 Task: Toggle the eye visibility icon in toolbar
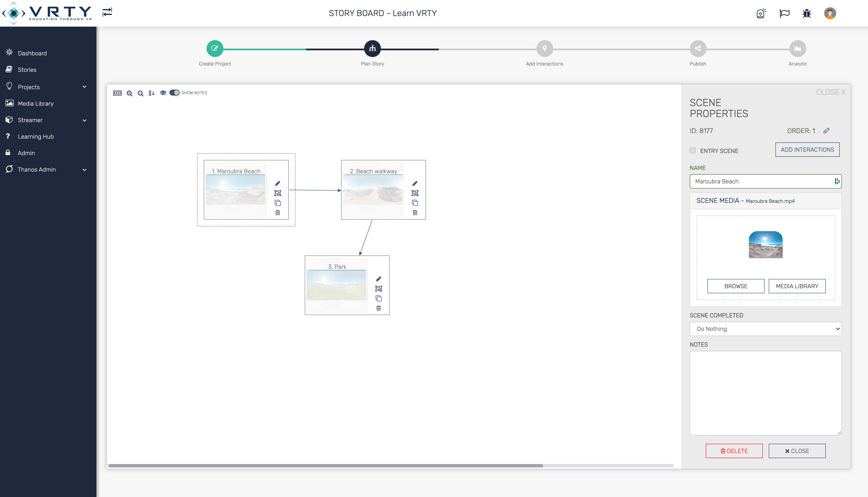click(x=163, y=93)
